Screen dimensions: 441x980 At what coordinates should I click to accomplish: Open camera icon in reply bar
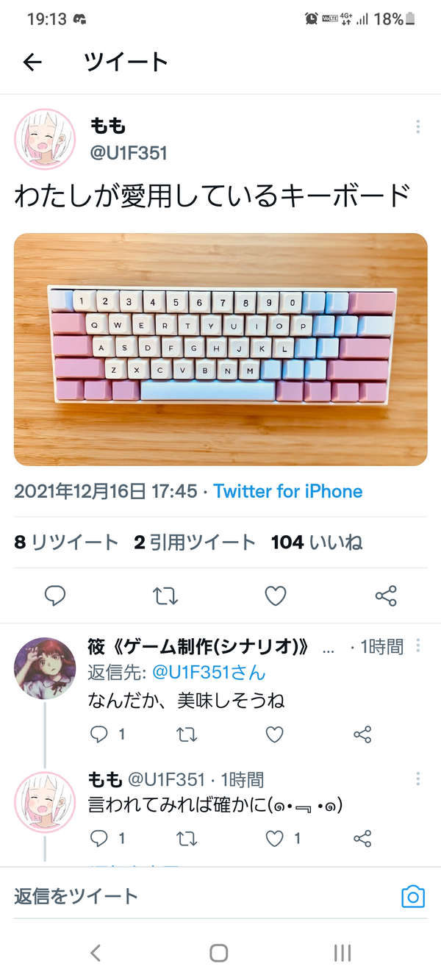point(413,897)
